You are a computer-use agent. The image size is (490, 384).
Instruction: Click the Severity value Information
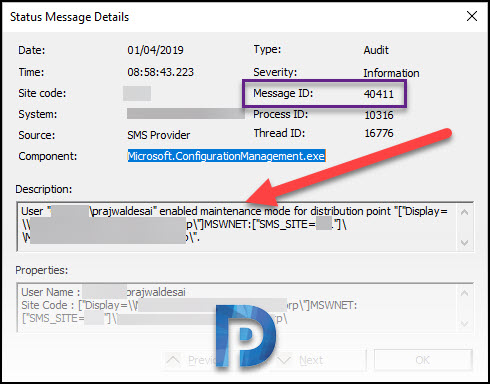point(391,73)
